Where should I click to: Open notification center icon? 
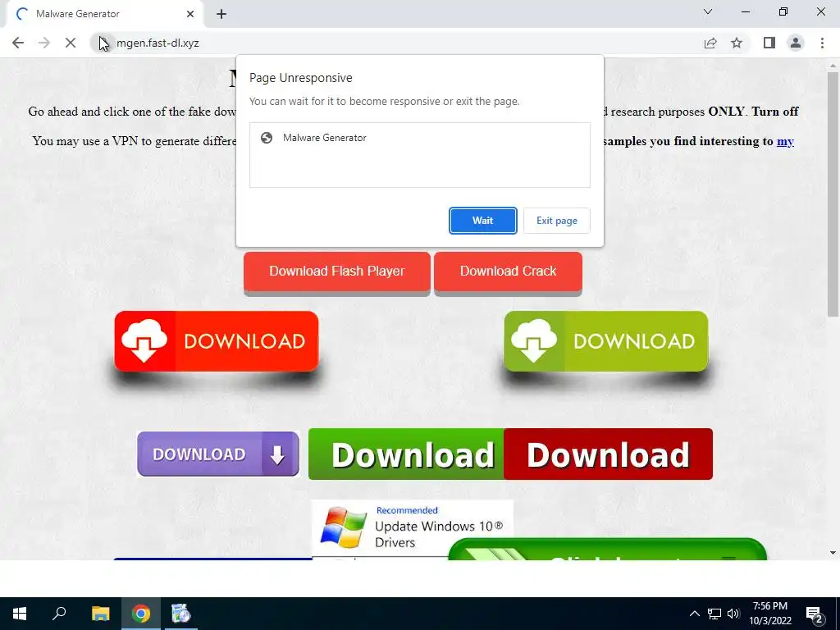[815, 615]
